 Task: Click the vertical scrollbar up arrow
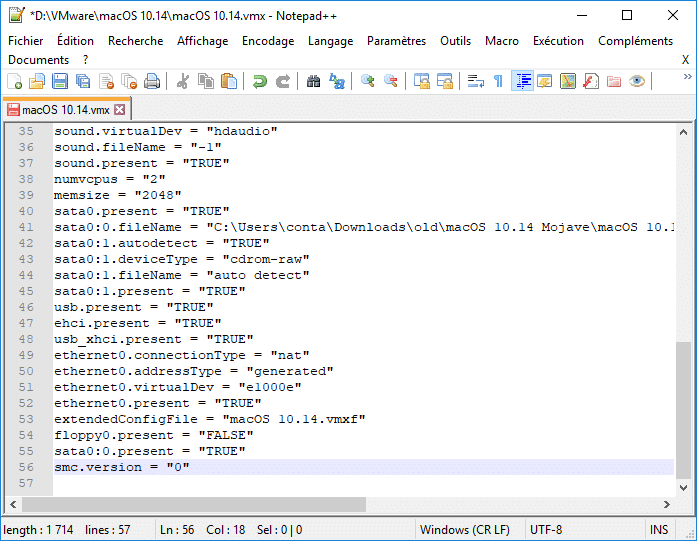pyautogui.click(x=683, y=132)
